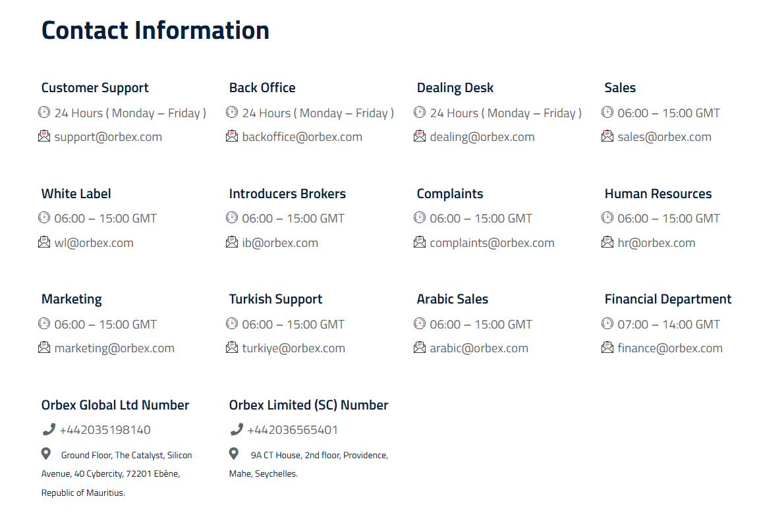Click the envelope icon beside support@orbex.com
Viewport: 759px width, 532px height.
coord(44,136)
